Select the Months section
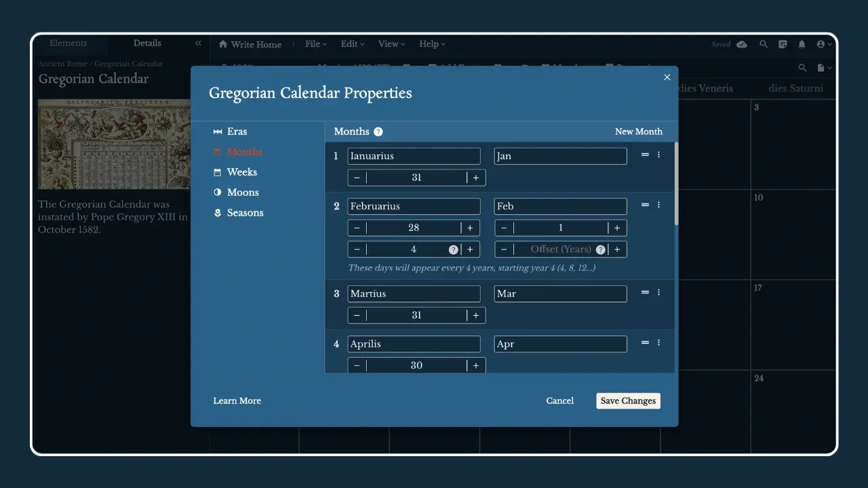The height and width of the screenshot is (488, 868). [x=238, y=152]
